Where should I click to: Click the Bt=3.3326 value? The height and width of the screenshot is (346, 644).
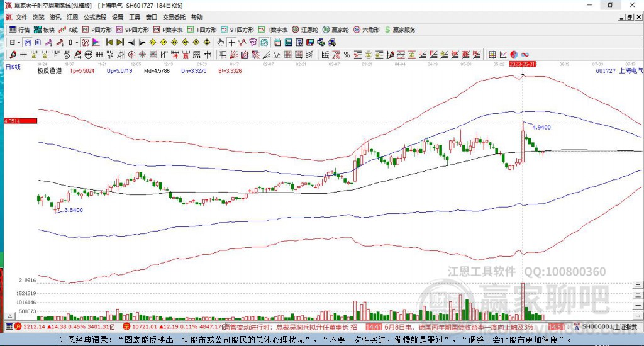(230, 70)
